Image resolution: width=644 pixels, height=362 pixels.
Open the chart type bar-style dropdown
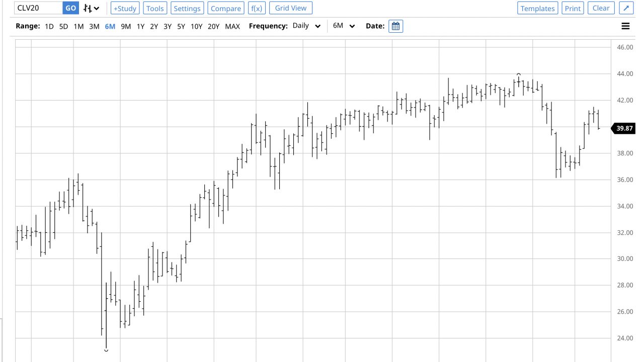click(91, 8)
